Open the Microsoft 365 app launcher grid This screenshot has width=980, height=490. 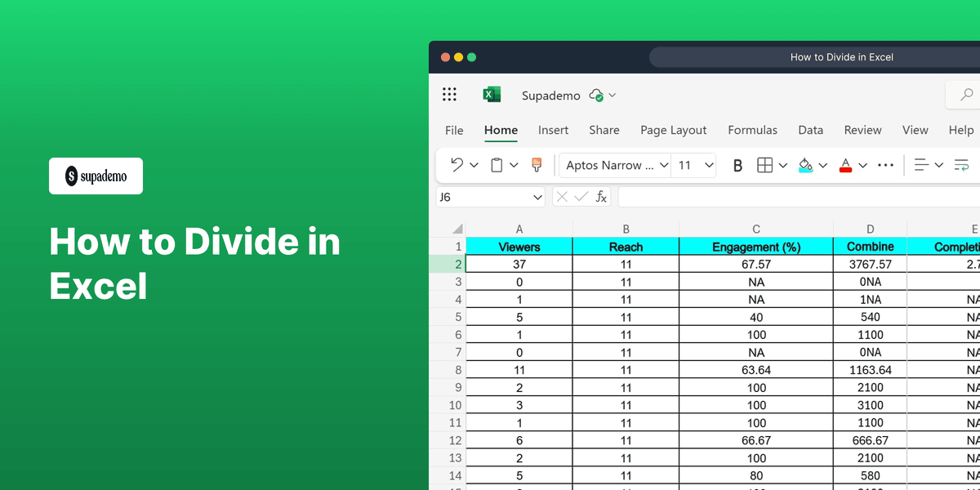[x=449, y=94]
